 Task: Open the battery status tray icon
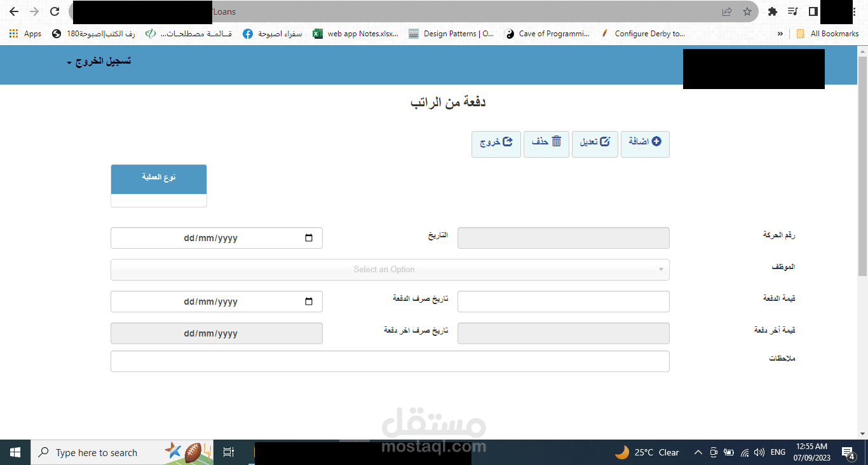tap(729, 452)
